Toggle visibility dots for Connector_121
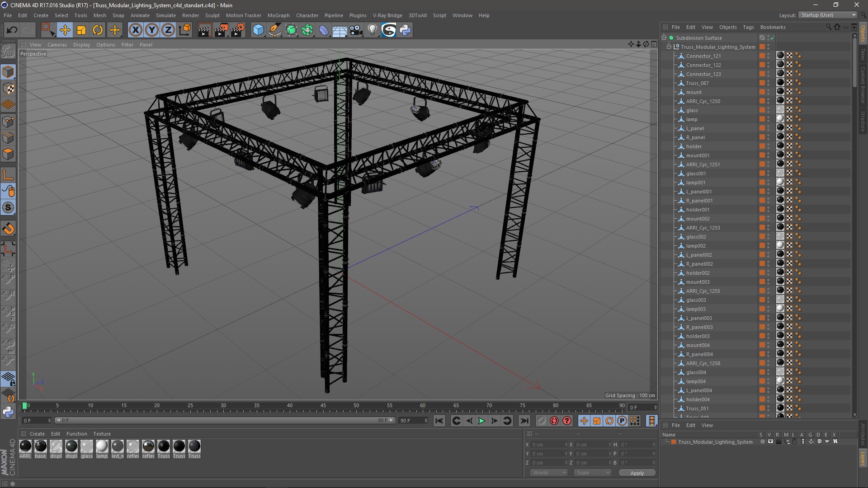Screen dimensions: 868x488 click(768, 56)
